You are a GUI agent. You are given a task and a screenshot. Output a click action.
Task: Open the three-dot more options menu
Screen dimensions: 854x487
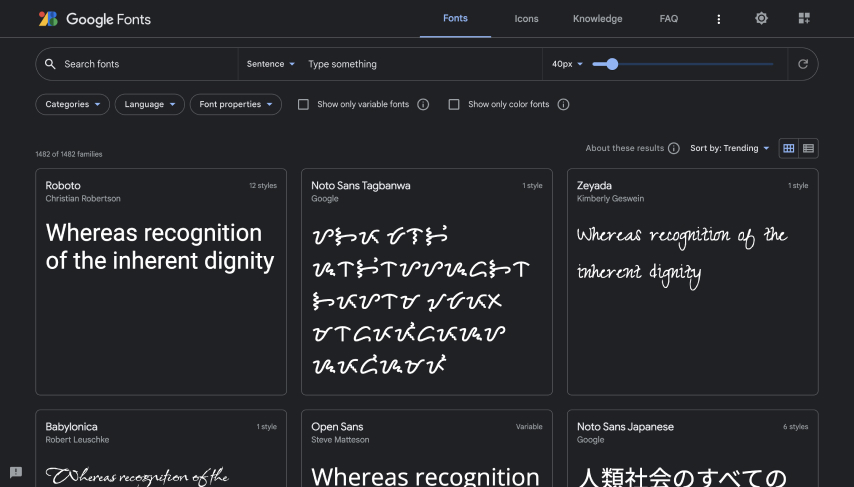click(718, 19)
